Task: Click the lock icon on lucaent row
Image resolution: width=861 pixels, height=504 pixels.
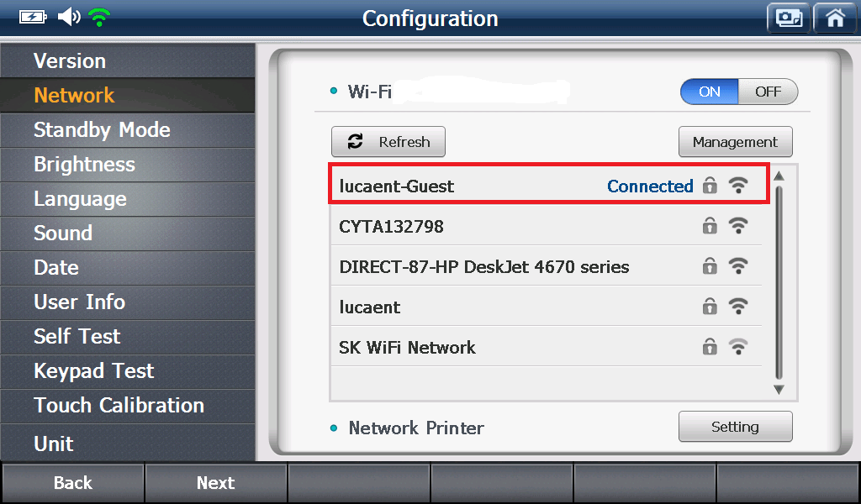Action: click(710, 306)
